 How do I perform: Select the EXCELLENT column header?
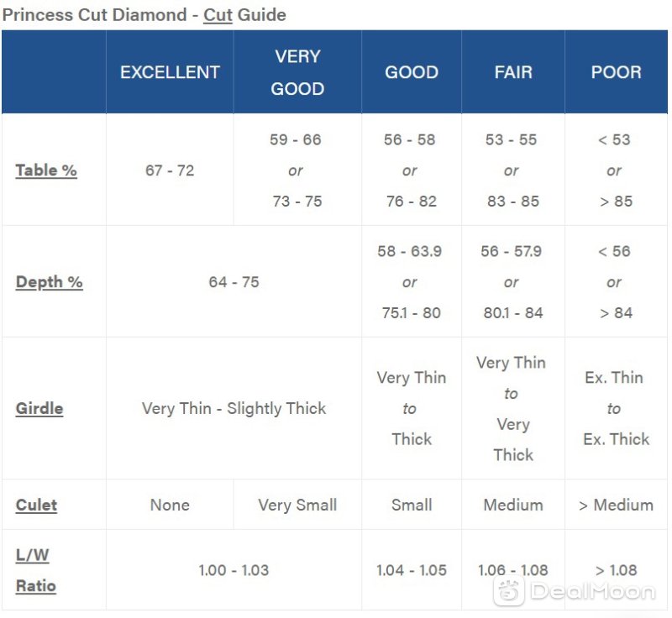pyautogui.click(x=171, y=72)
